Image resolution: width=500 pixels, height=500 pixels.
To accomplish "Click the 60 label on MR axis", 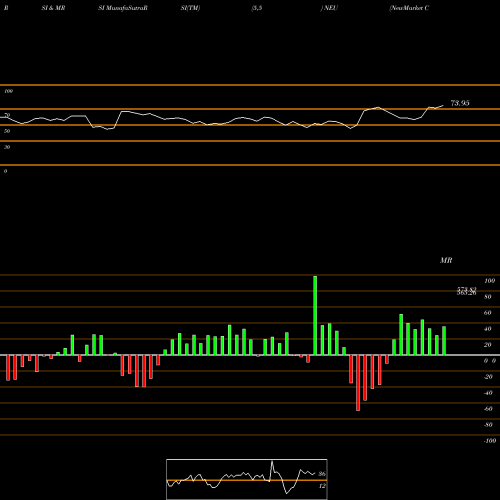I will point(488,313).
